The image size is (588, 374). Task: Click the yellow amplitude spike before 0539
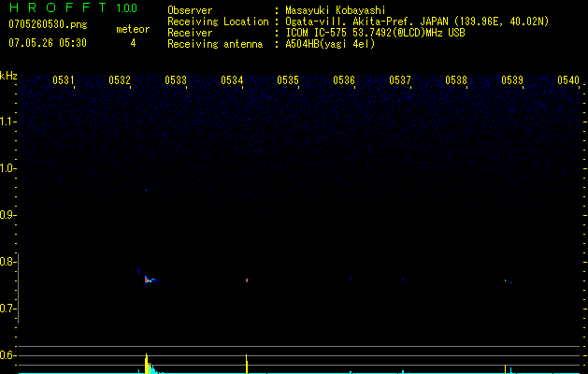[505, 368]
